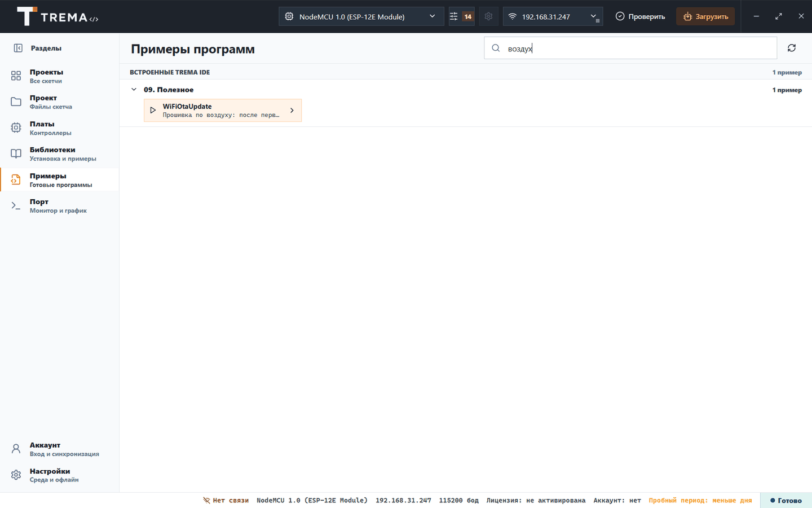Click the Настройки gear icon in sidebar
Image resolution: width=812 pixels, height=508 pixels.
tap(16, 475)
